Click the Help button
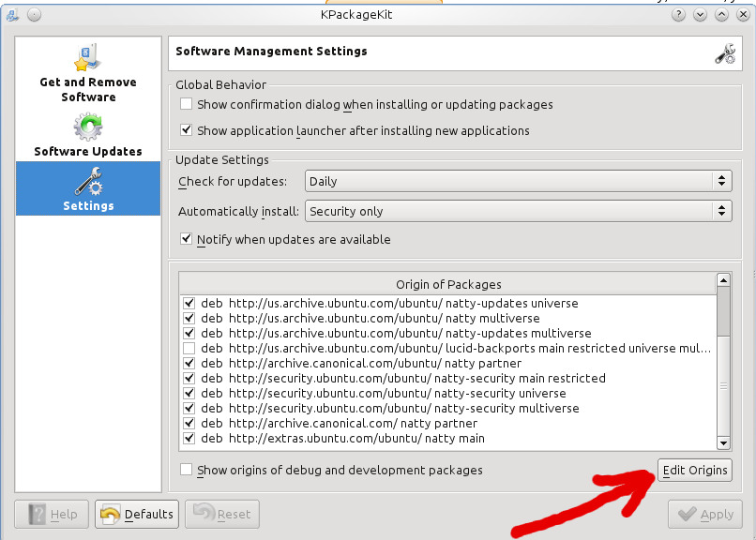The image size is (756, 540). pyautogui.click(x=53, y=514)
